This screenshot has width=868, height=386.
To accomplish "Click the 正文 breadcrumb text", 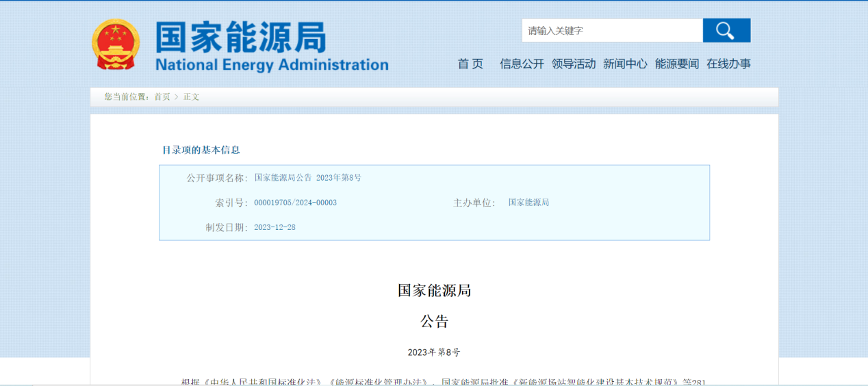I will [191, 97].
